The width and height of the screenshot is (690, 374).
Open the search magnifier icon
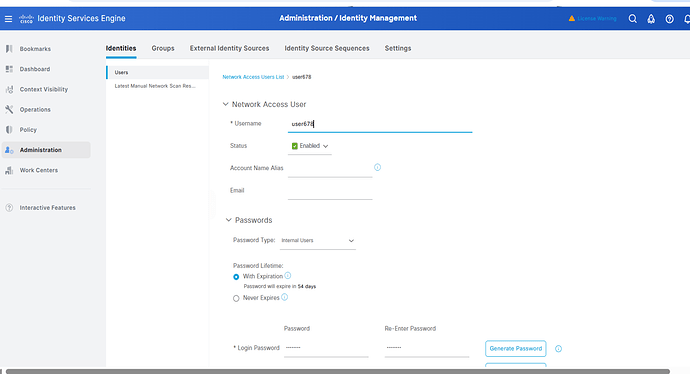click(x=632, y=19)
